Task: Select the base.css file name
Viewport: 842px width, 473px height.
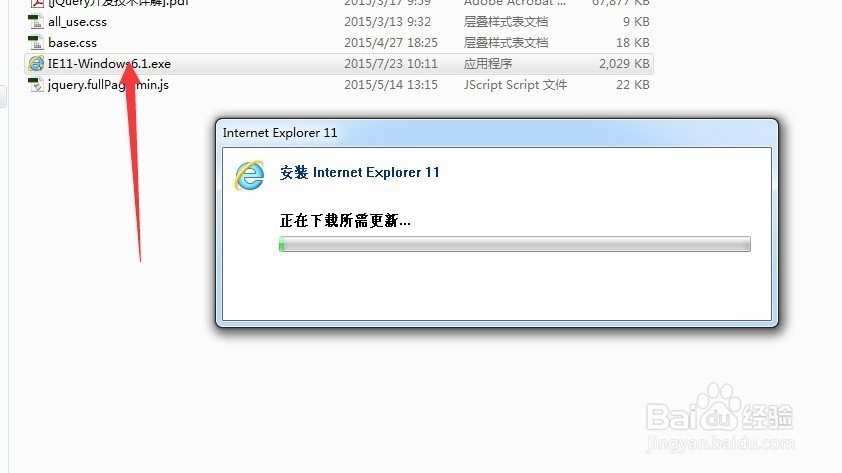Action: pos(72,43)
